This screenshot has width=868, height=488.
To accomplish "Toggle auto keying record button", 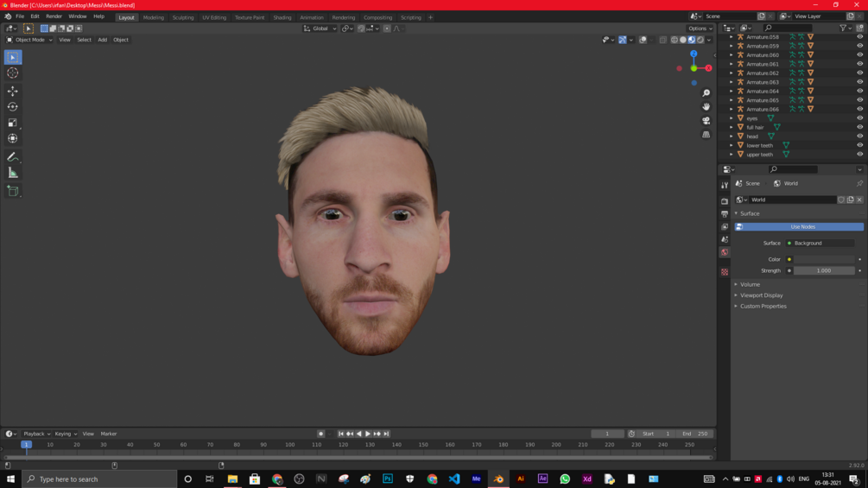I will [320, 434].
